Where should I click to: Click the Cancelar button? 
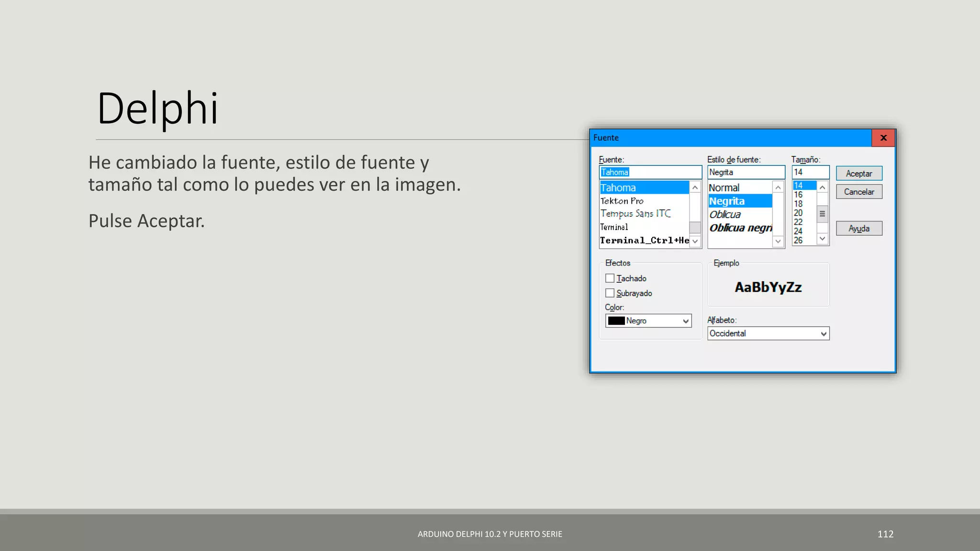(859, 192)
